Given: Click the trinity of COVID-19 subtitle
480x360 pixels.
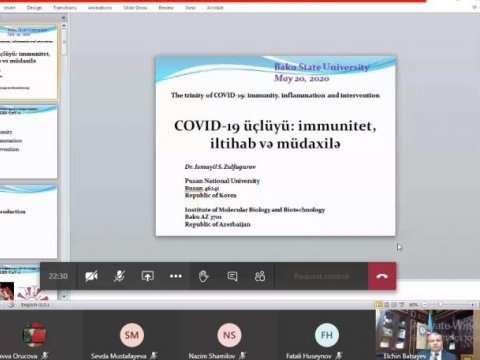Looking at the screenshot, I should [x=275, y=95].
